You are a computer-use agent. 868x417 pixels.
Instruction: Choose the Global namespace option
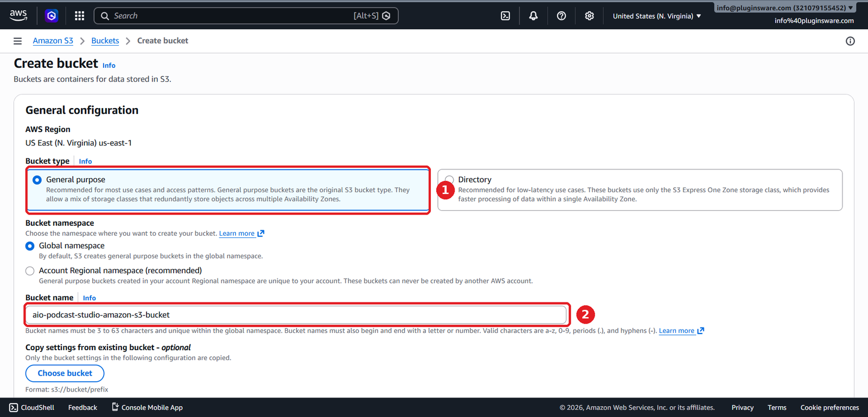tap(30, 246)
